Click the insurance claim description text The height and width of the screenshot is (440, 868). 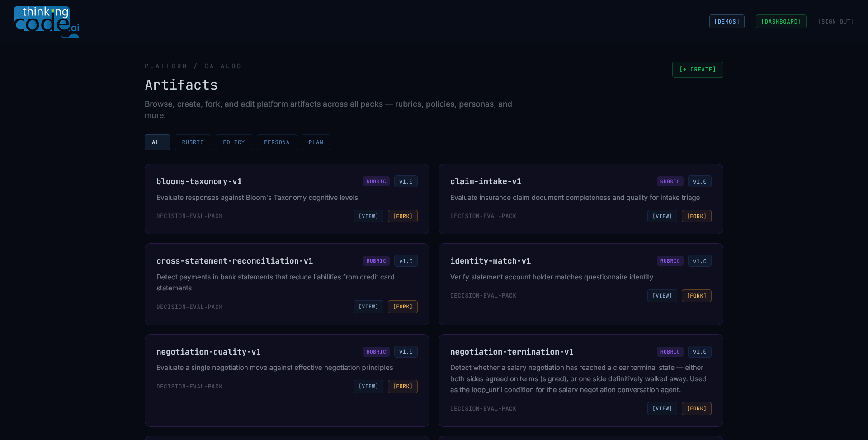(575, 198)
